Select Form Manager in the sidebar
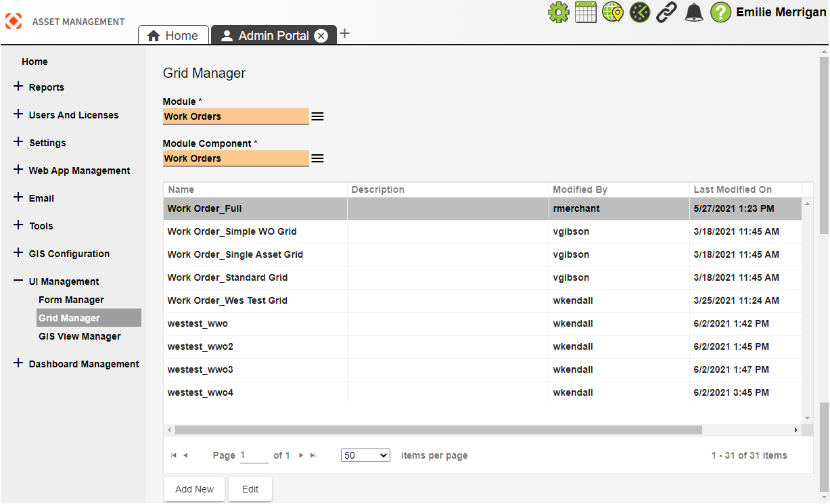830x504 pixels. 71,299
